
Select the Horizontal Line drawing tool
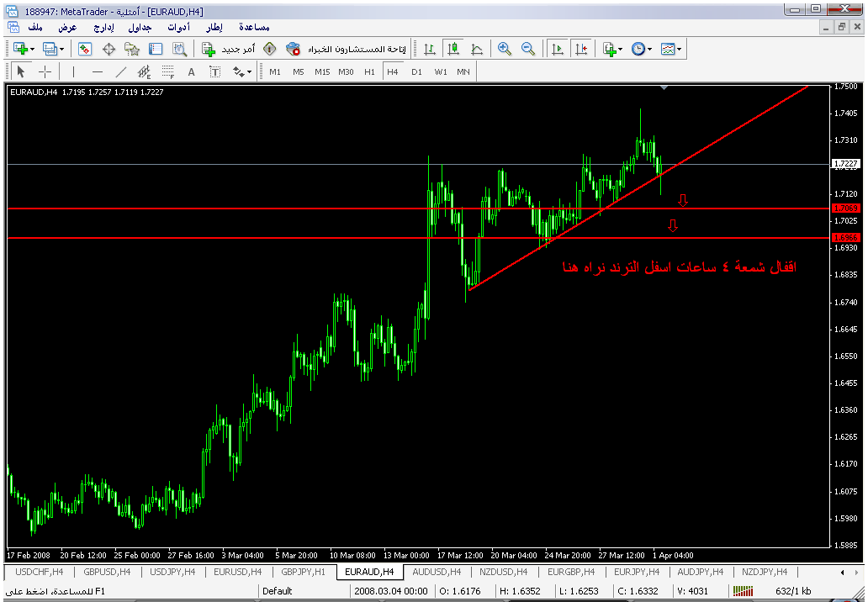point(98,71)
